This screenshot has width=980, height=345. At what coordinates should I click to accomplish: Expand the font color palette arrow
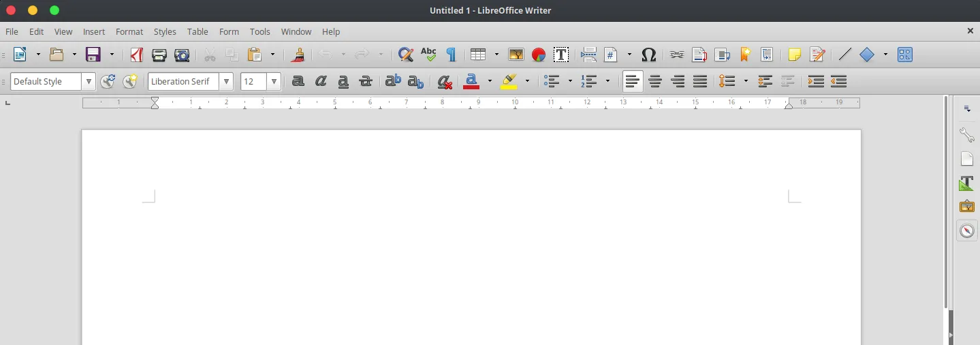(x=490, y=82)
